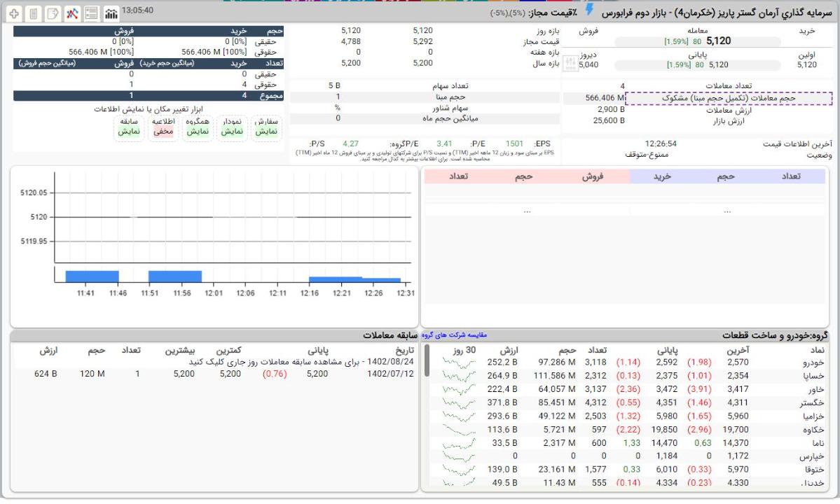This screenshot has width=840, height=504.
Task: Toggle the سابقه display setting
Action: point(128,127)
